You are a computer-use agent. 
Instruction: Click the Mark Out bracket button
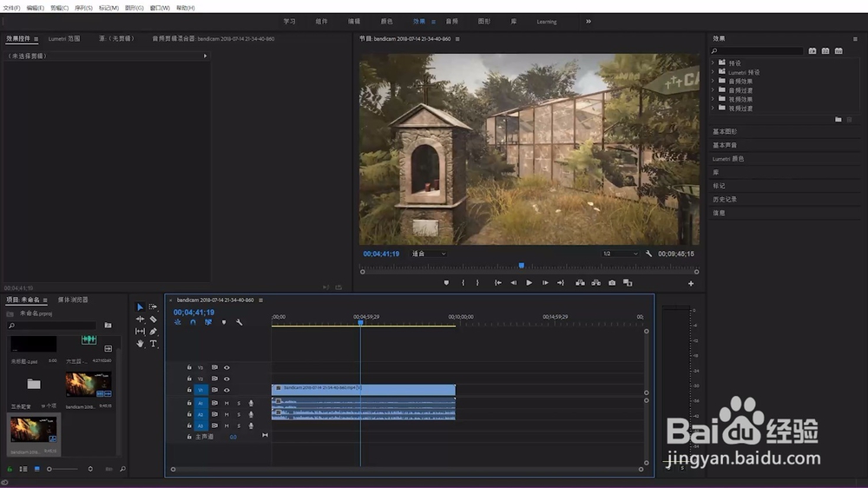point(477,283)
